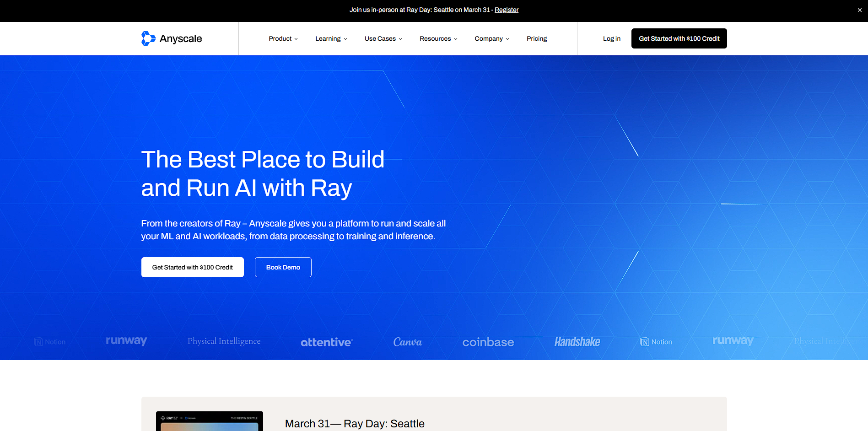
Task: Expand the Product menu
Action: coord(283,38)
